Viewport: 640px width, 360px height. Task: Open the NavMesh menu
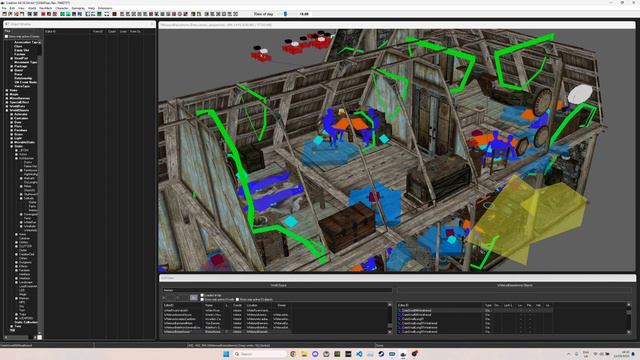(46, 8)
